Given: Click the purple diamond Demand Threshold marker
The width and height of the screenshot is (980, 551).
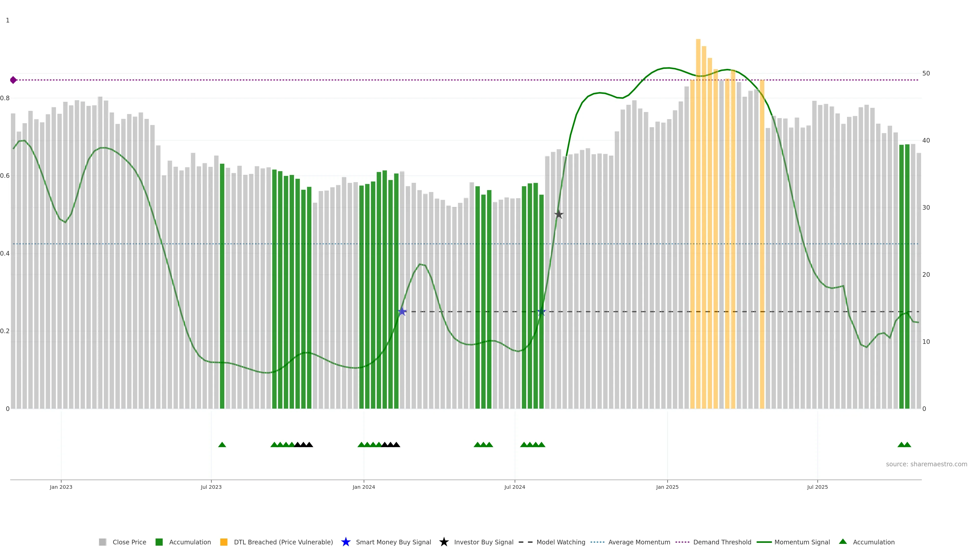Looking at the screenshot, I should (x=13, y=80).
